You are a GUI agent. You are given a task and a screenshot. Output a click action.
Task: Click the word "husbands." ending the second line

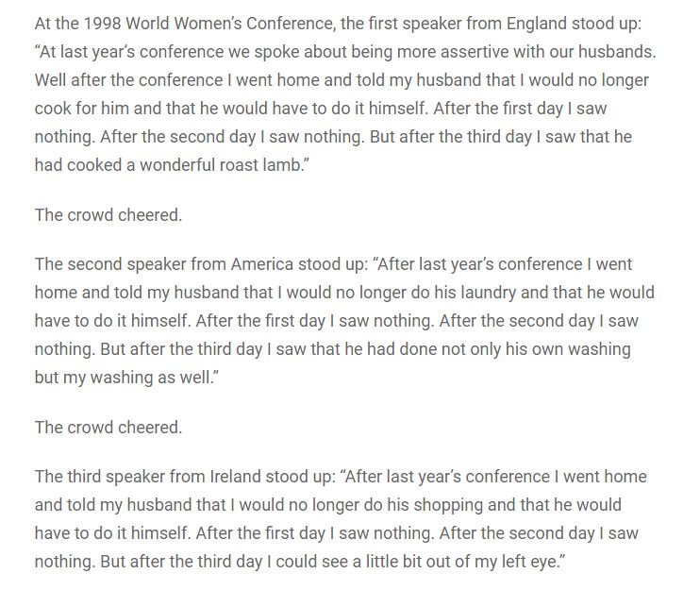[617, 51]
